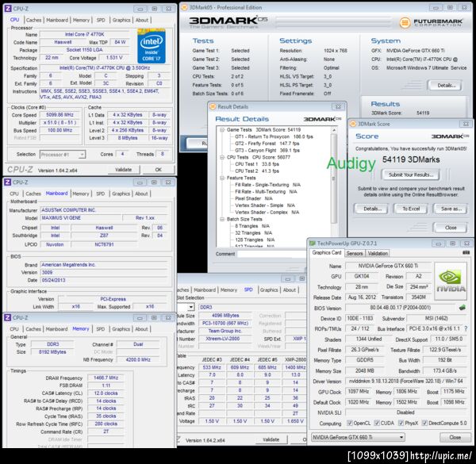This screenshot has height=464, width=476.
Task: Open the Memory tab in the CPU-Z Mainboard window
Action: 81,194
